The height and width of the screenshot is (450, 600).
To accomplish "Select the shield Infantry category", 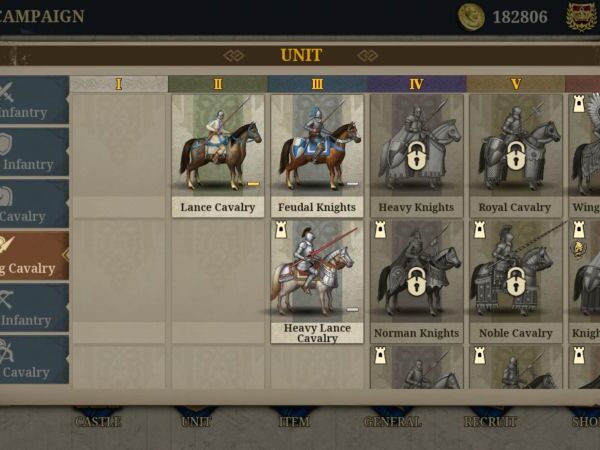I will point(34,152).
